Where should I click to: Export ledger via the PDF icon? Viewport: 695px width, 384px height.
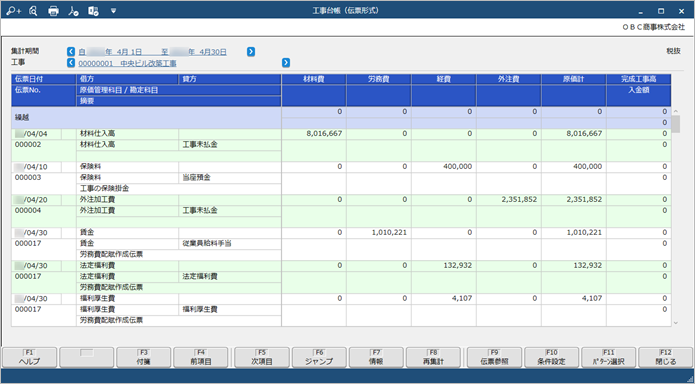[73, 11]
